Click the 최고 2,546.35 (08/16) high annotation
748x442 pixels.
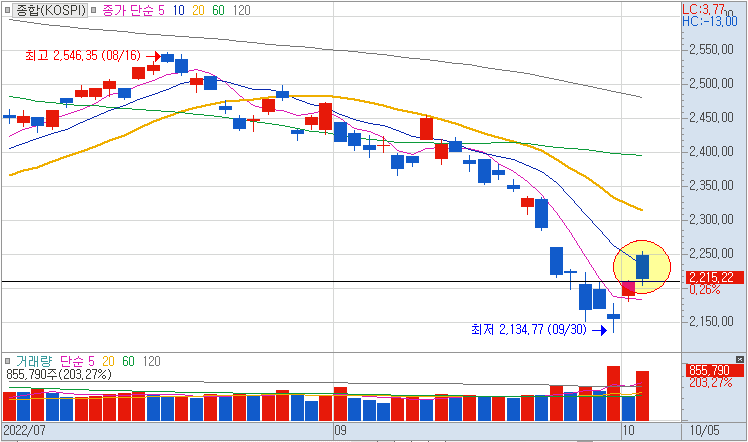83,55
